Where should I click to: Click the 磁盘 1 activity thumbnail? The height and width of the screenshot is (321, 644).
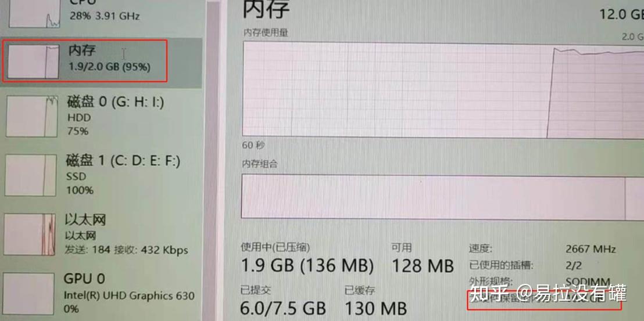tap(30, 175)
